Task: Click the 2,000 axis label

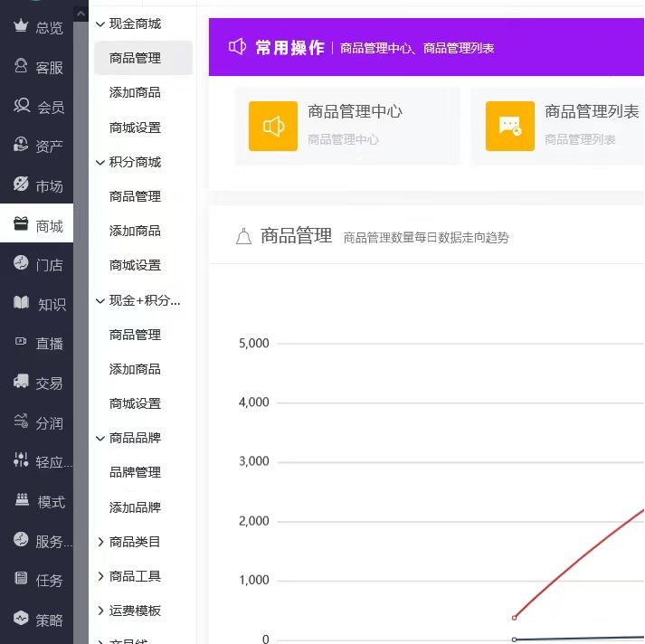Action: pyautogui.click(x=254, y=521)
